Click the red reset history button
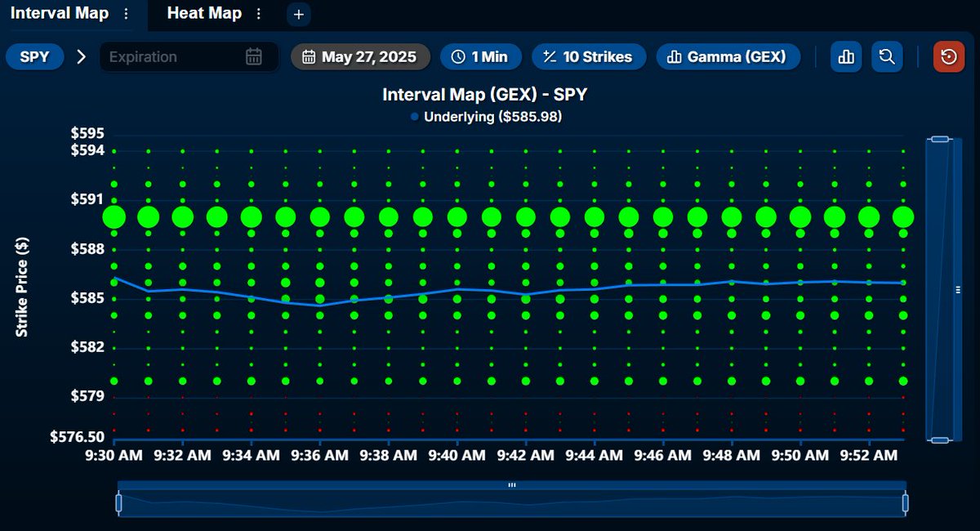 pos(949,57)
